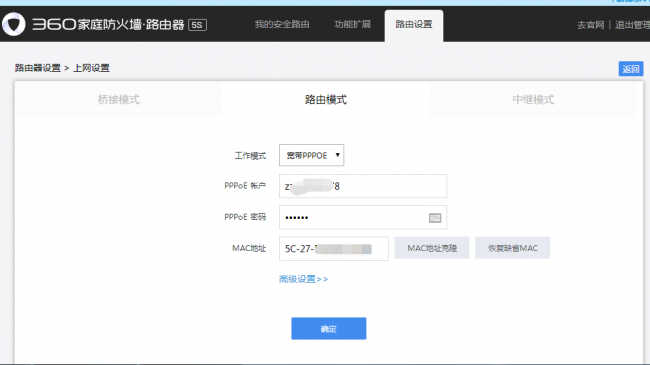The height and width of the screenshot is (365, 650).
Task: Click the 恢复缺省MAC button
Action: pos(512,248)
